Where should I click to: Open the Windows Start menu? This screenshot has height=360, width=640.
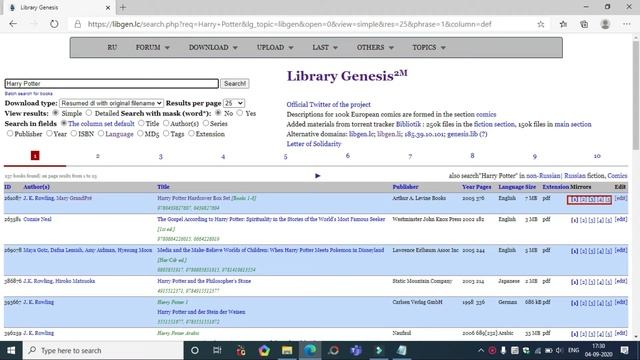11,351
